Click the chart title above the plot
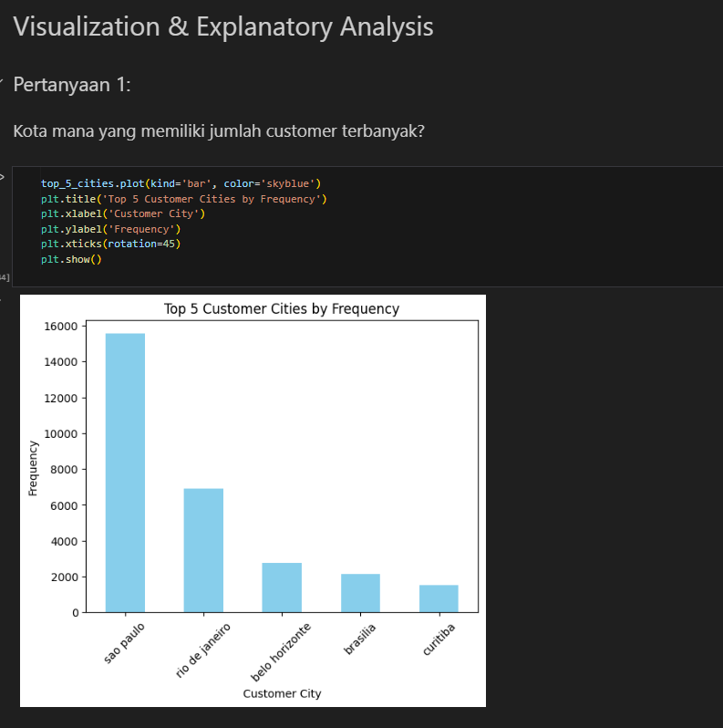 click(x=281, y=309)
